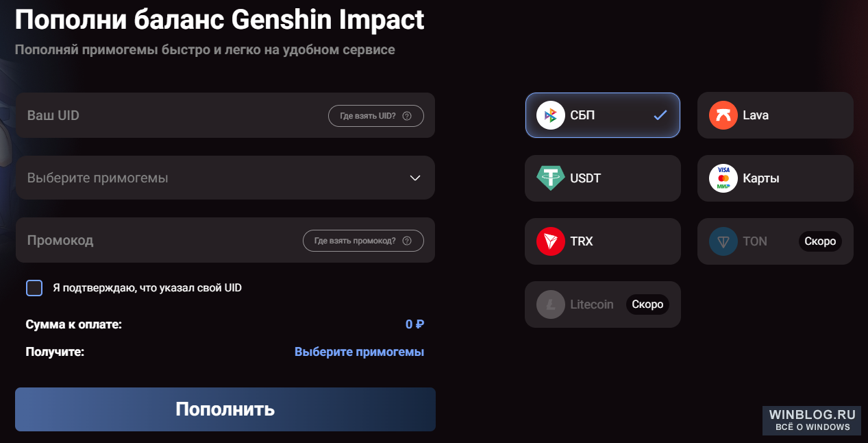
Task: Click the Visa/Mir cards logo icon
Action: click(x=723, y=178)
